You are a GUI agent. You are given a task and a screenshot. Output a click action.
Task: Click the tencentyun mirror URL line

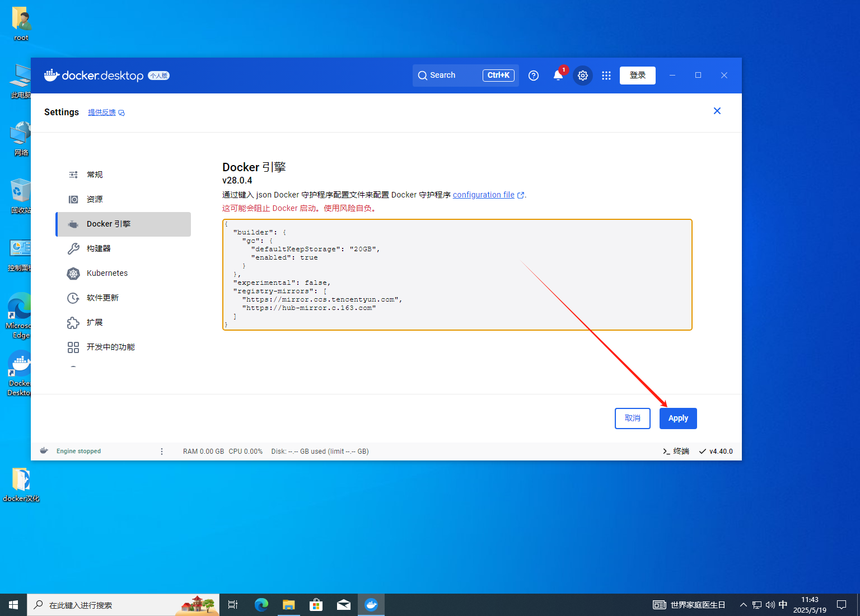322,299
